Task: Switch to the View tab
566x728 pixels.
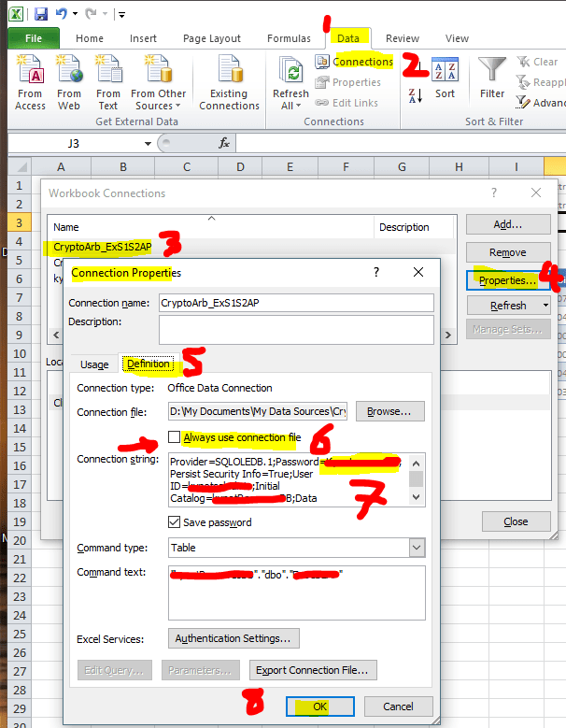Action: pos(457,38)
